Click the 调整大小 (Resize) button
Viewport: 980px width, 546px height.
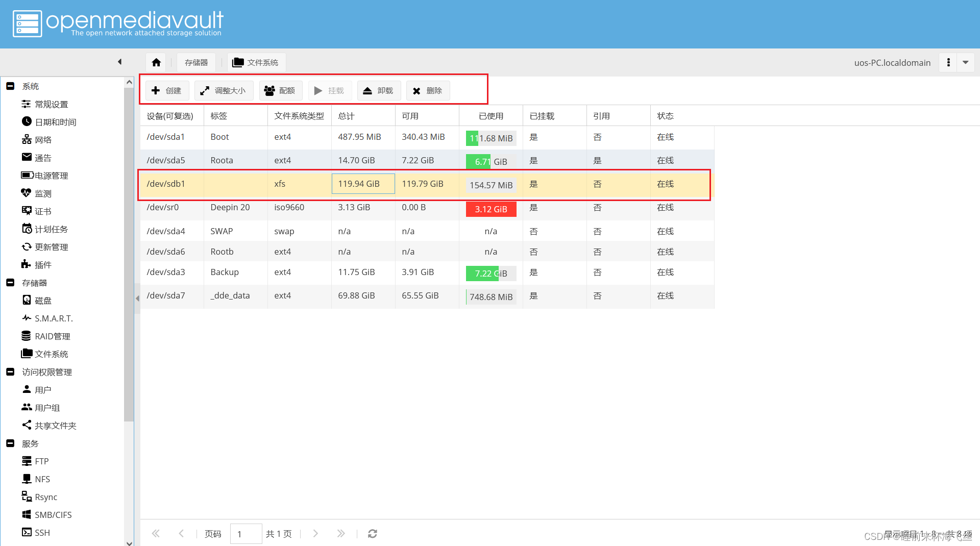point(224,90)
